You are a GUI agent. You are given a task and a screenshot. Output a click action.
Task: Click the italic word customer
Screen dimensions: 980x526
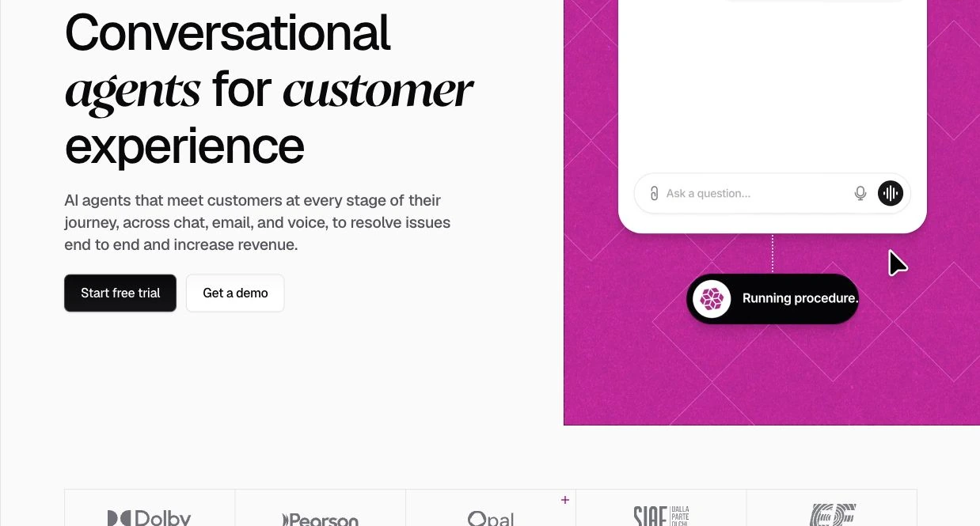point(378,89)
